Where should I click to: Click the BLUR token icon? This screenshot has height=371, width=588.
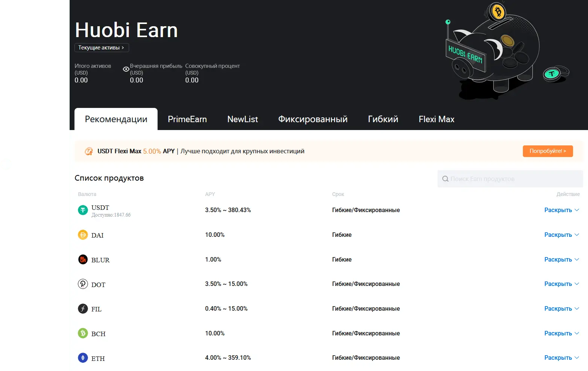(83, 259)
